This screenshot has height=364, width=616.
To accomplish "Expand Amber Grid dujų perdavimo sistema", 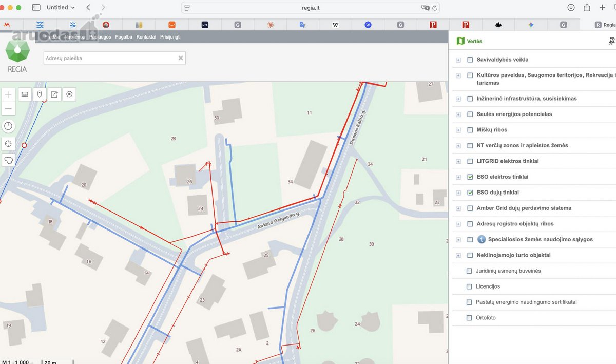I will (x=458, y=208).
